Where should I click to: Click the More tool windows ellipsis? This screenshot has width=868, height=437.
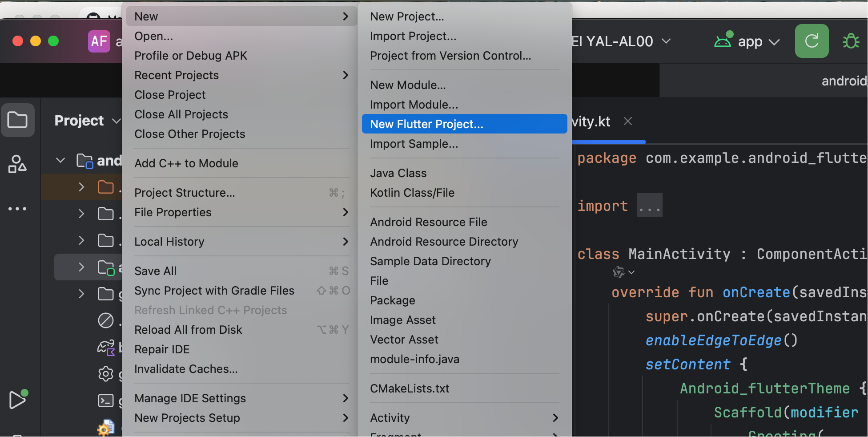(17, 208)
